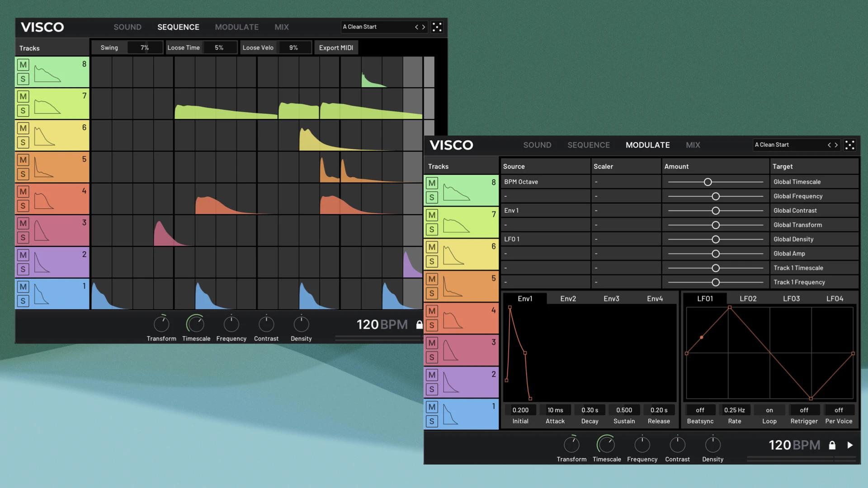Select track 5 envelope shape in Modulate window
Viewport: 868px width, 488px height.
click(x=453, y=287)
